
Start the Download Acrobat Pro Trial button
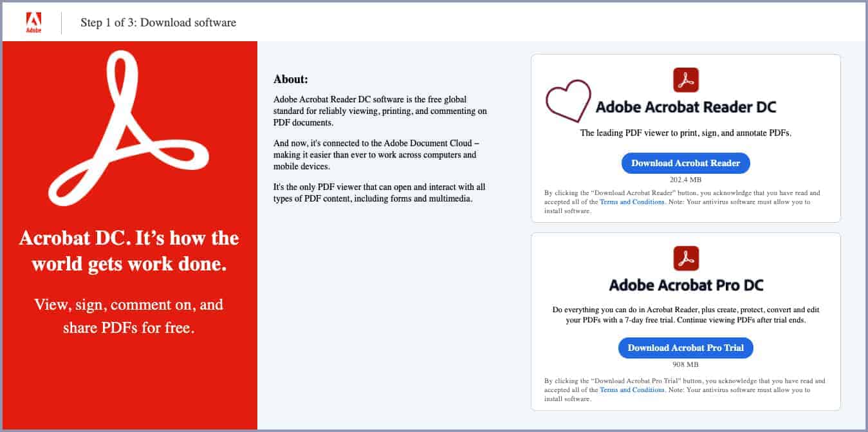685,348
